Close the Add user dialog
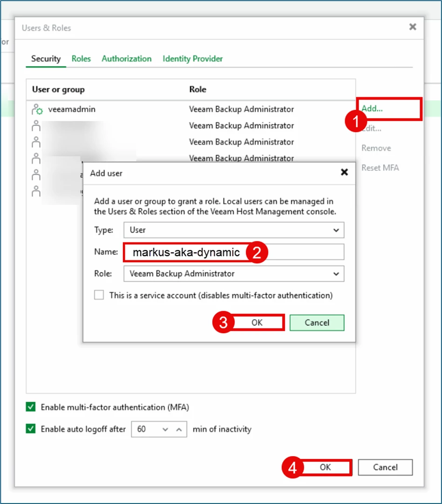This screenshot has width=442, height=504. [x=344, y=172]
